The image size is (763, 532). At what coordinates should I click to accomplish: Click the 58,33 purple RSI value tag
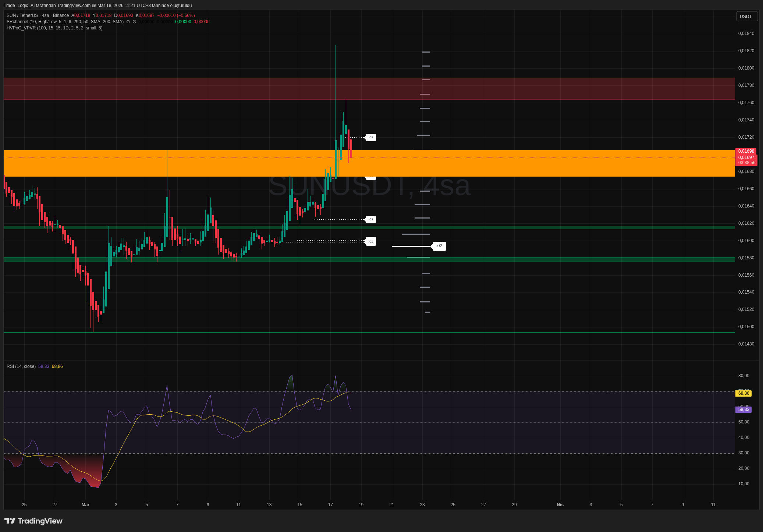coord(744,409)
